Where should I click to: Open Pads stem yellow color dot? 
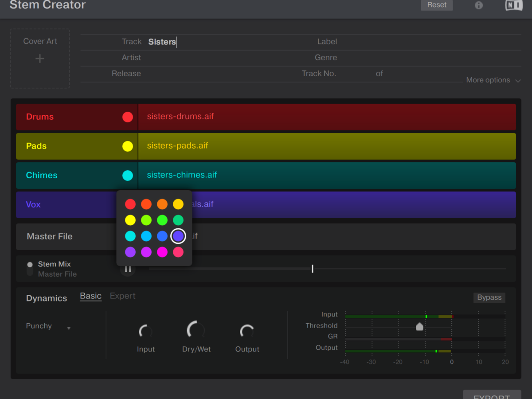pos(128,146)
